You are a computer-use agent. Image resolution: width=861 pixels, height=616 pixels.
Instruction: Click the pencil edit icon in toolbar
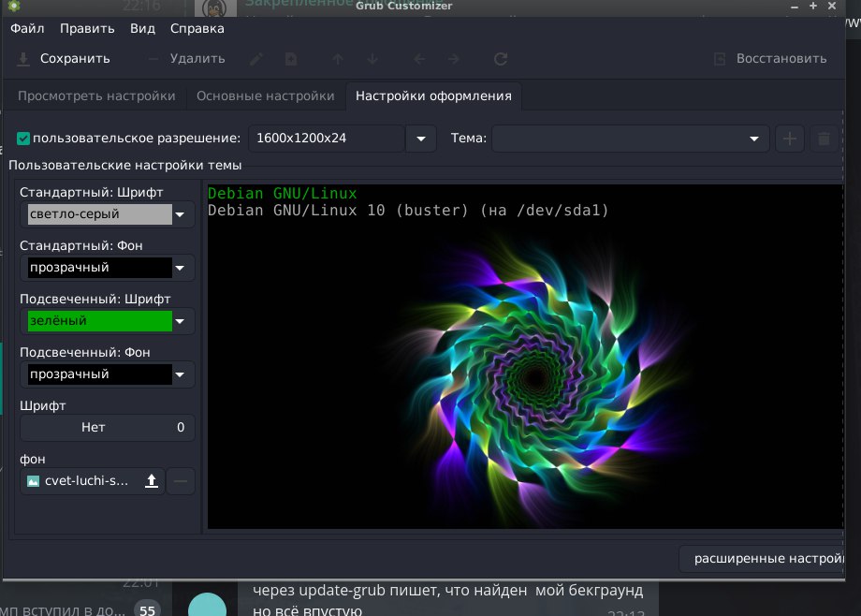coord(256,59)
